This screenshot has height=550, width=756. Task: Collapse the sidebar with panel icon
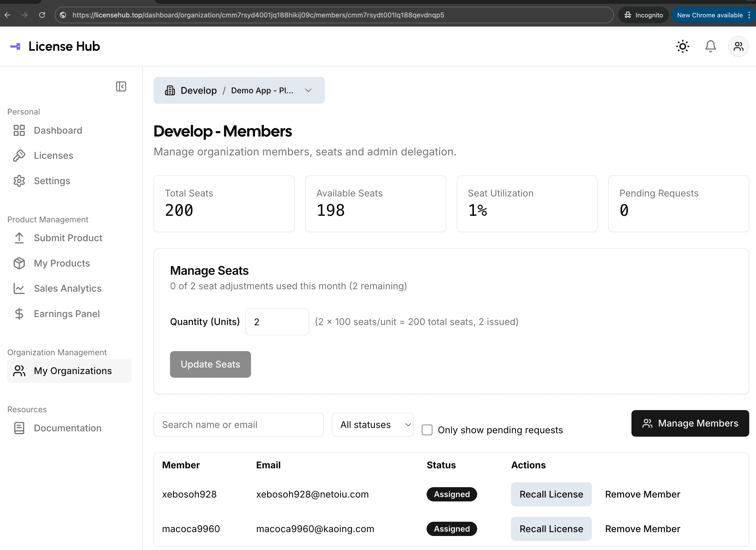121,87
